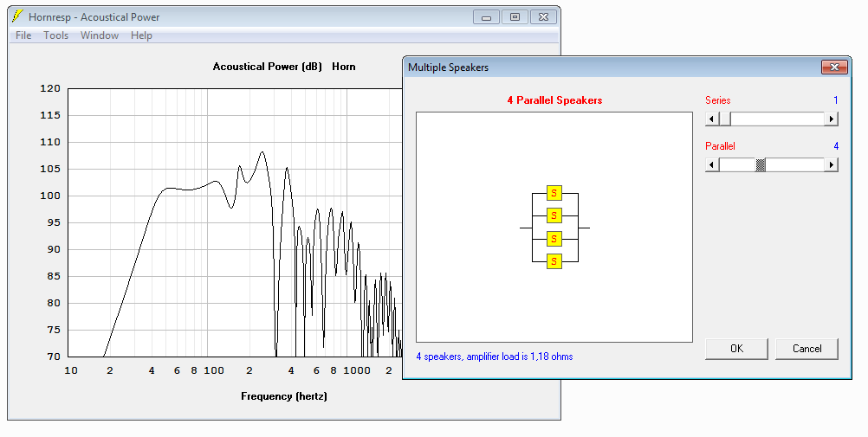The image size is (868, 437).
Task: Click the Series label
Action: (717, 100)
